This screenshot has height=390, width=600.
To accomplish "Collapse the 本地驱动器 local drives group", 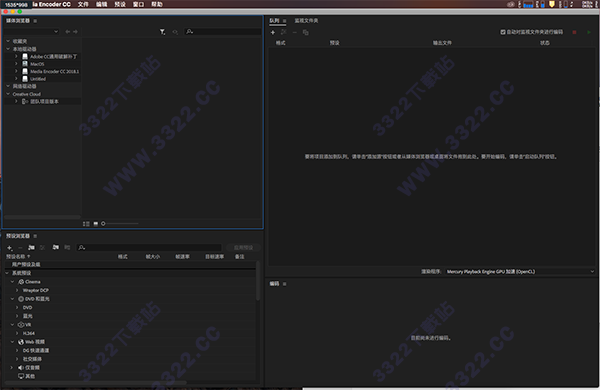I will click(x=8, y=49).
